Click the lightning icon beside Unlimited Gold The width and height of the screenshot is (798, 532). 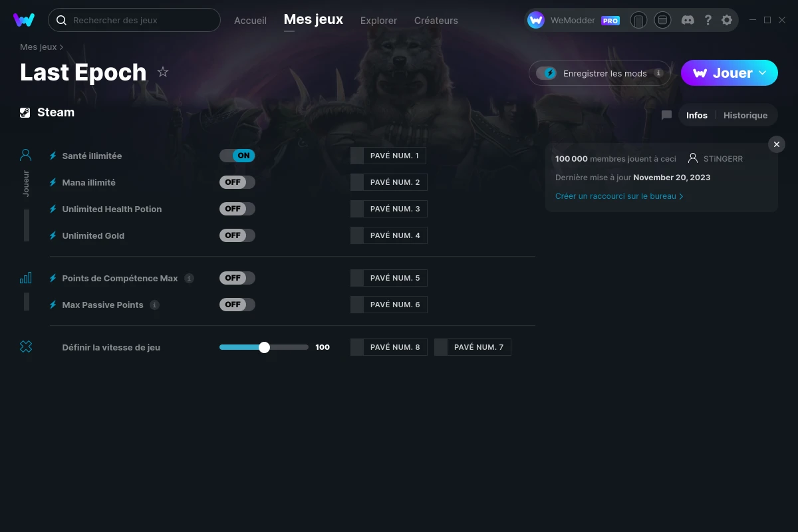tap(53, 235)
